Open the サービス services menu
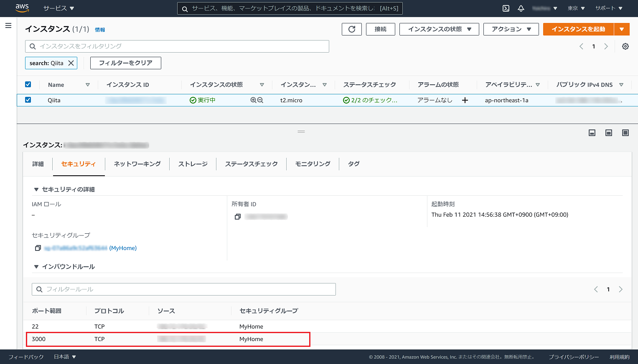This screenshot has width=638, height=364. 59,8
